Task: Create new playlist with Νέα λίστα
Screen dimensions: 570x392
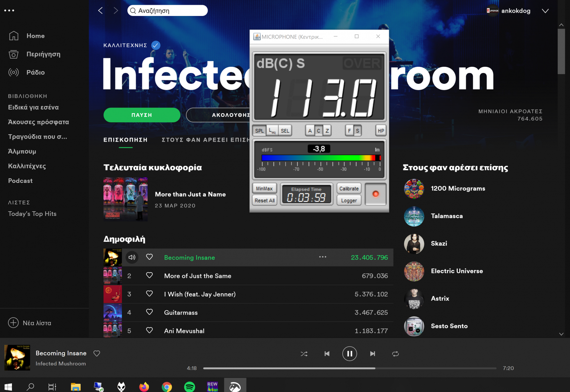Action: click(x=30, y=323)
